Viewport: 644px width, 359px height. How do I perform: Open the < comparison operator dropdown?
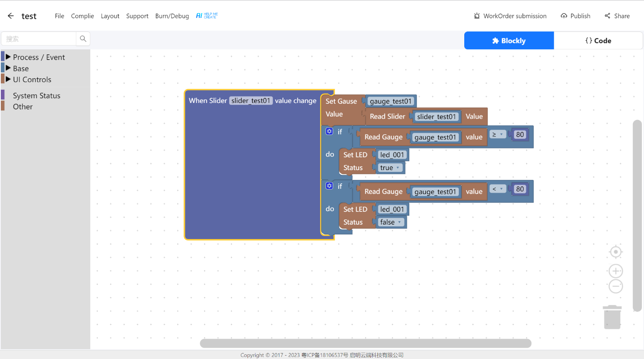click(x=497, y=189)
